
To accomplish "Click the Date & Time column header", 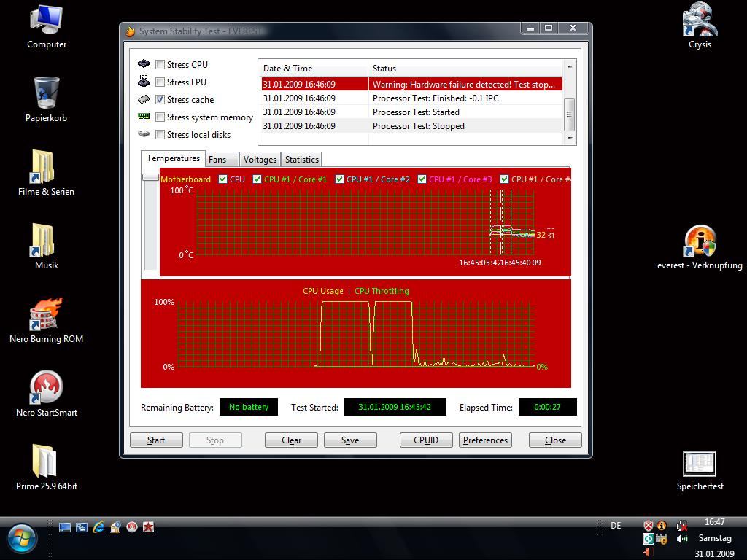I will pyautogui.click(x=313, y=68).
